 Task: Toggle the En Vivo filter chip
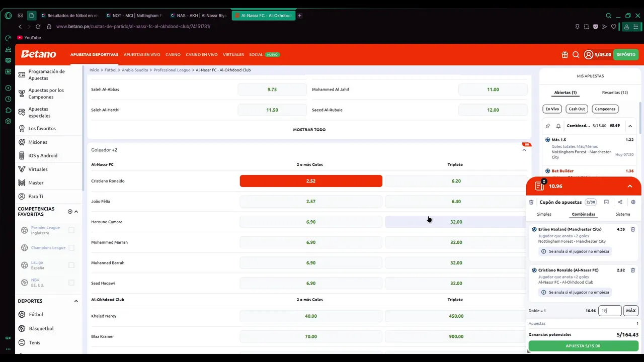coord(552,109)
